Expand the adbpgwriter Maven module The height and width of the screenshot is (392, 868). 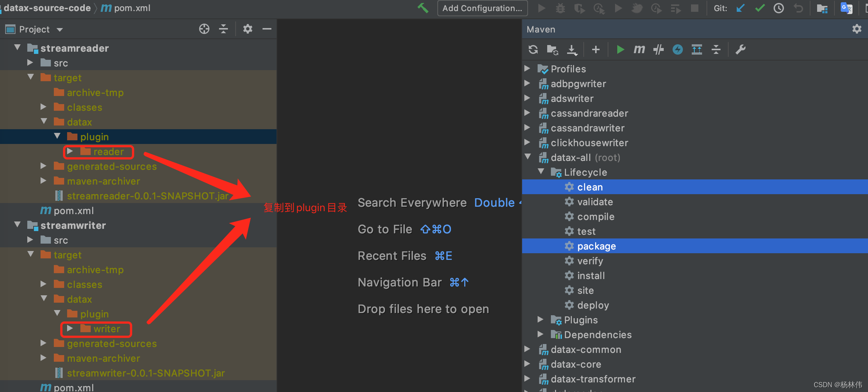coord(527,83)
